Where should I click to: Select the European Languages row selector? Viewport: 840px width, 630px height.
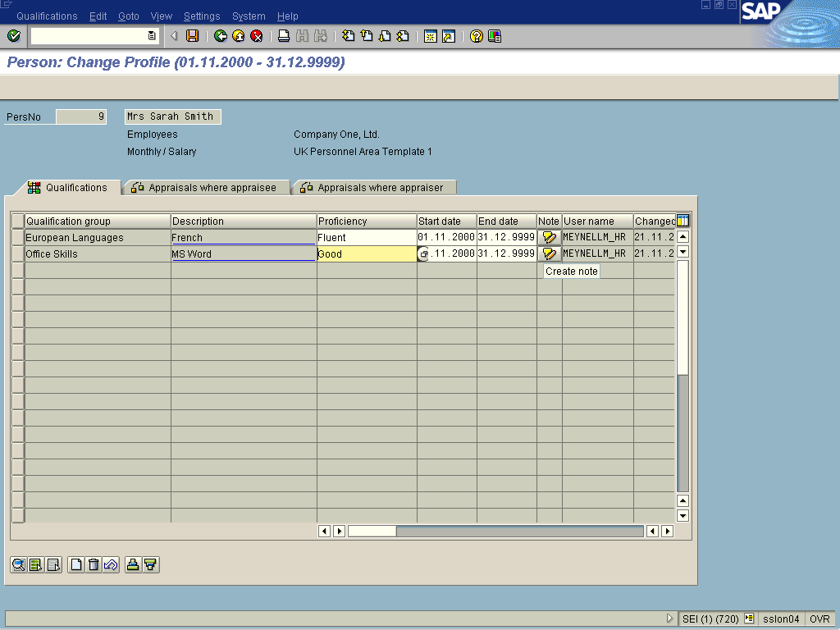(x=18, y=237)
